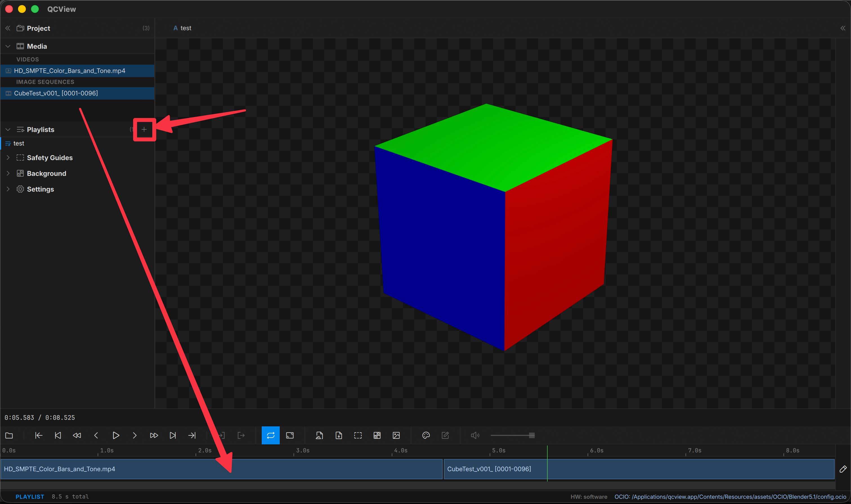
Task: Click the image picture icon in toolbar
Action: 396,435
